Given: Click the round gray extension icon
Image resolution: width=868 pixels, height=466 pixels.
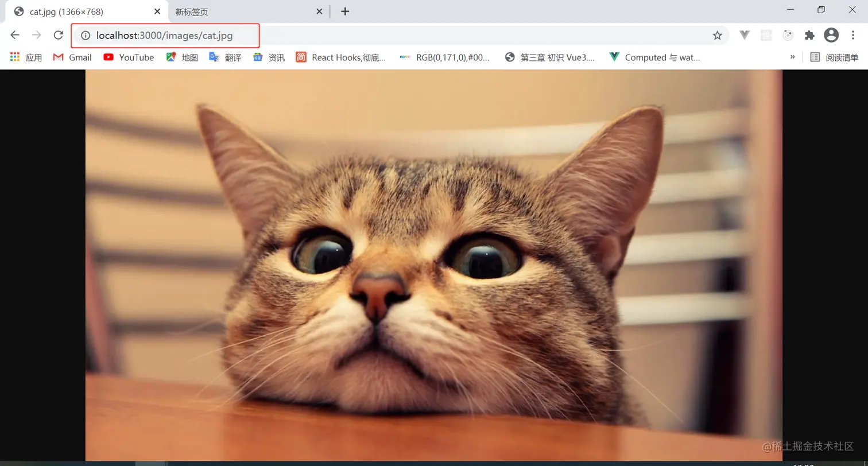Looking at the screenshot, I should click(x=788, y=35).
